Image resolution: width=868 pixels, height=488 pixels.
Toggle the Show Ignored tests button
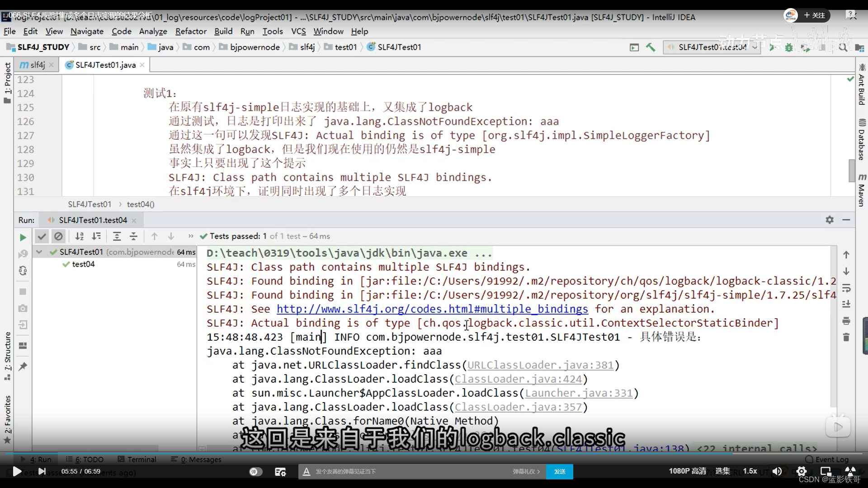click(x=58, y=236)
